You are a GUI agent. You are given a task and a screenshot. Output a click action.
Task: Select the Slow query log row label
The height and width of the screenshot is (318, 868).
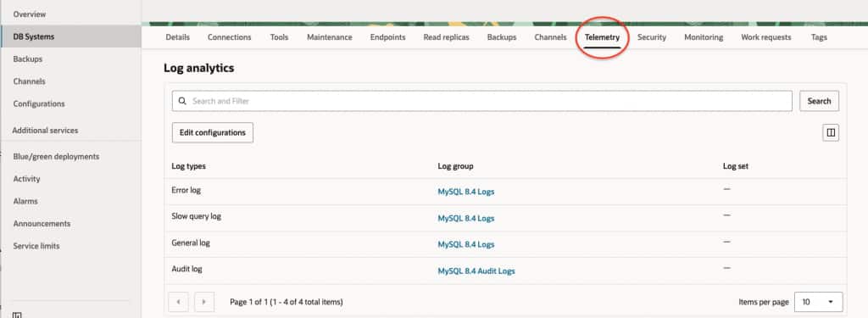tap(196, 216)
